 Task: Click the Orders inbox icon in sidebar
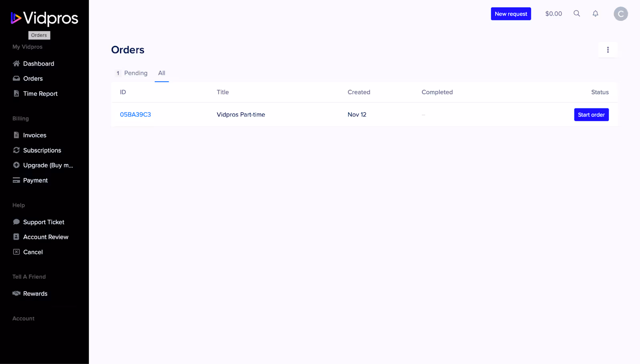tap(16, 78)
